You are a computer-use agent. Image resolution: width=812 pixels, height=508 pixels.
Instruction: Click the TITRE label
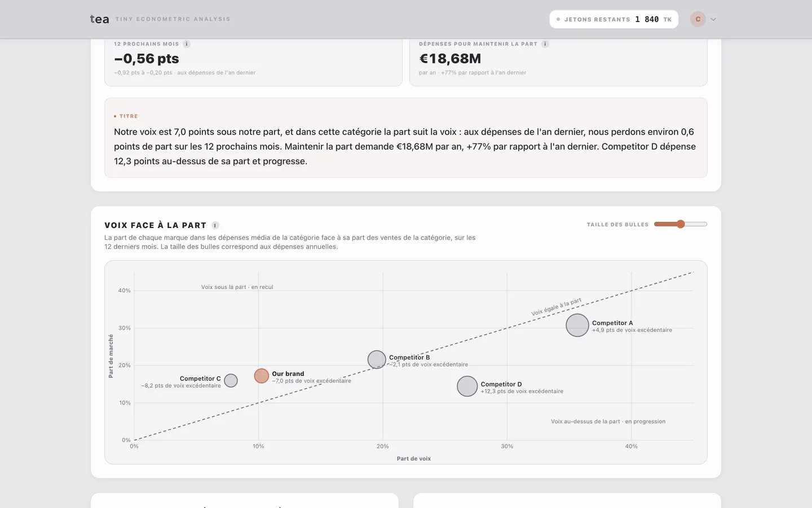point(129,116)
